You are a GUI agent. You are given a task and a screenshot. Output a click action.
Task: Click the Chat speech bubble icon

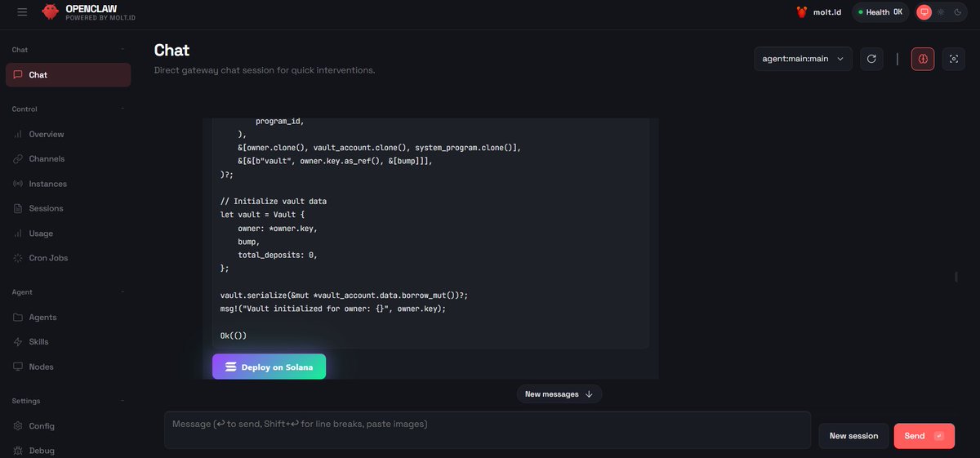coord(18,75)
